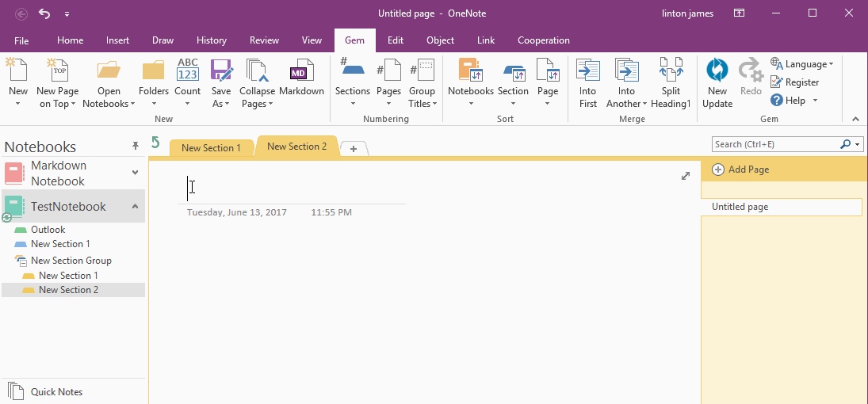Click Add Page button
Screen dimensions: 868x404
[740, 170]
